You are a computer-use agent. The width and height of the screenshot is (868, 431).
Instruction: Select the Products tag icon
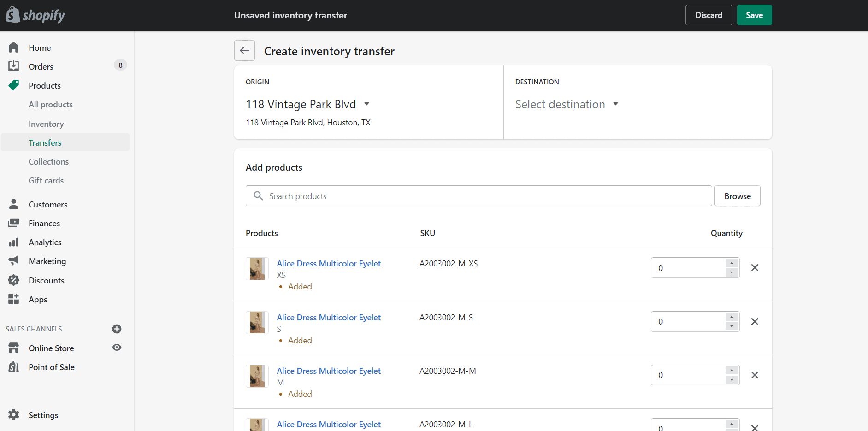(14, 85)
